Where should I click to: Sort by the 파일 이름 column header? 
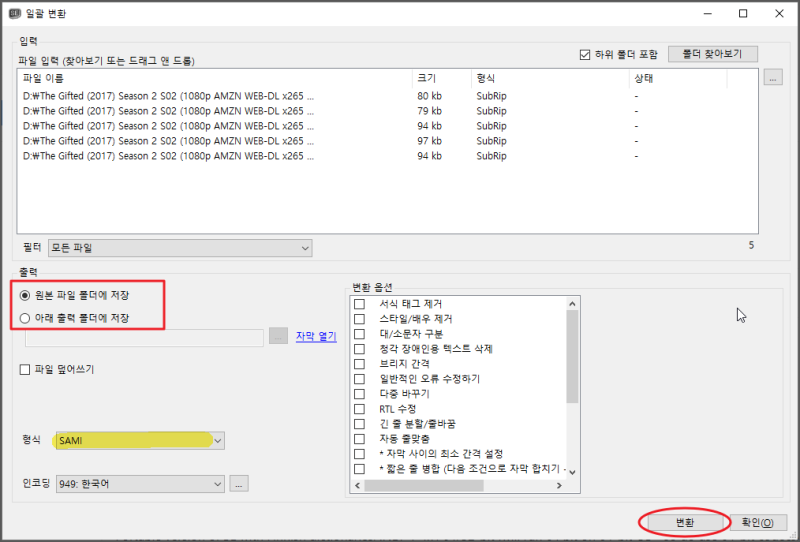tap(214, 78)
